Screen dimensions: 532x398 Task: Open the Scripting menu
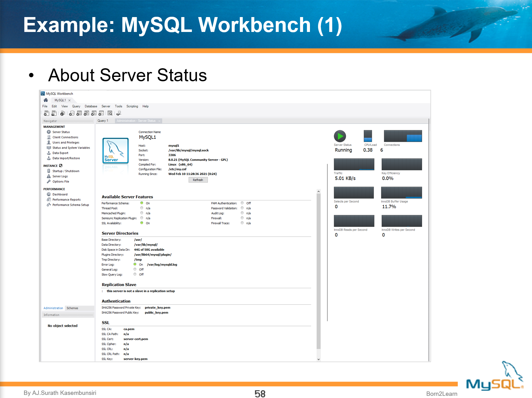[132, 106]
